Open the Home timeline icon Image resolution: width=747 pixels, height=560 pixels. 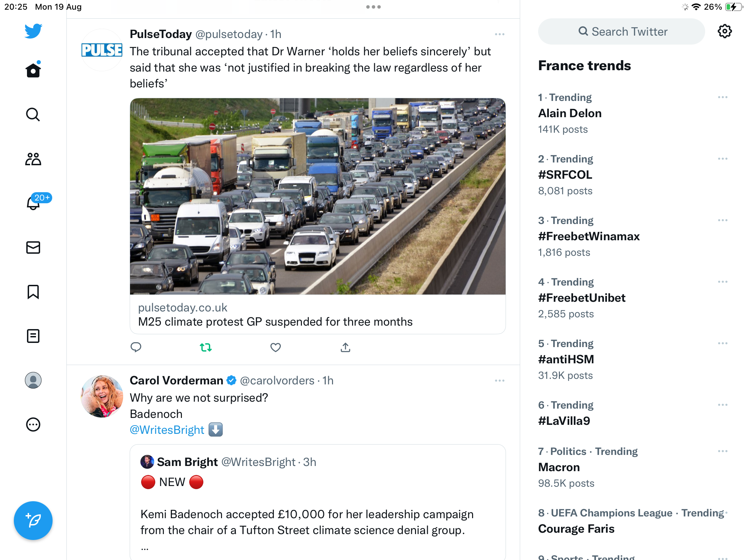point(33,70)
